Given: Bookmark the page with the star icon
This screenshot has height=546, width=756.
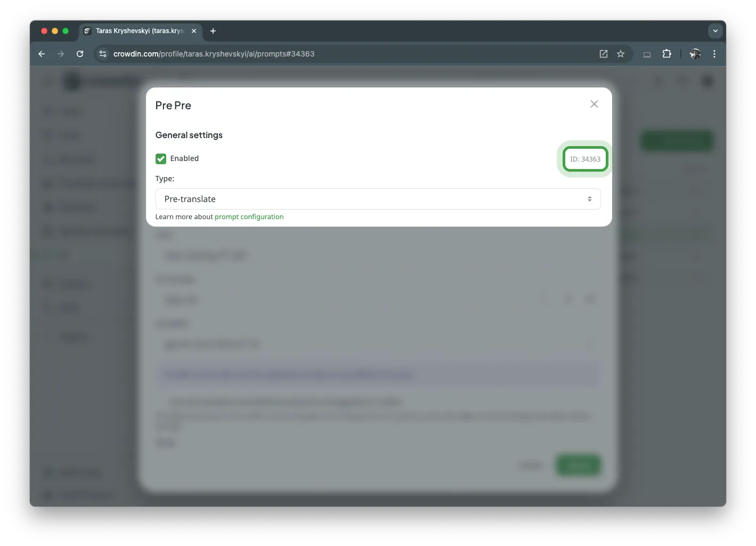Looking at the screenshot, I should [x=621, y=54].
